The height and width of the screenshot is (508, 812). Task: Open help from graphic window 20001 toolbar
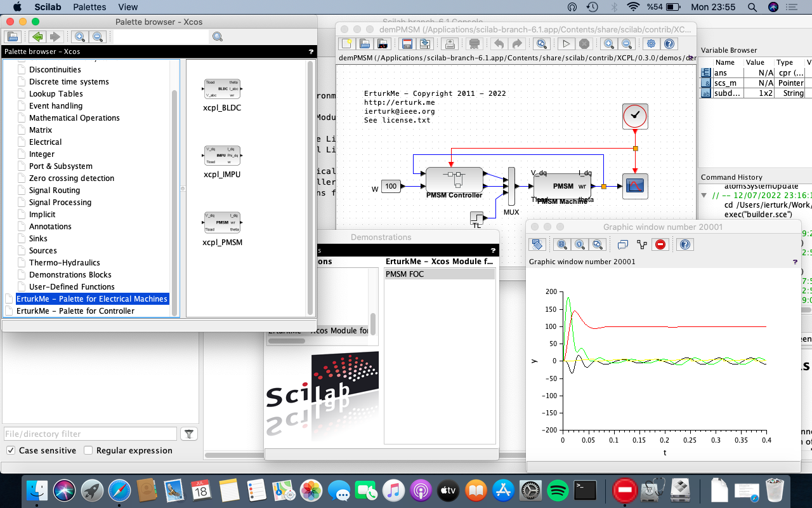pos(684,244)
